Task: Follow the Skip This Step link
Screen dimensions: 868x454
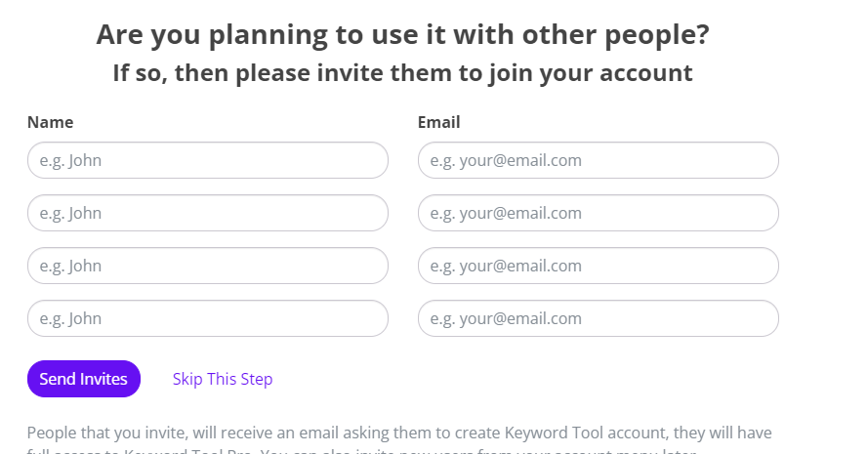Action: click(223, 379)
